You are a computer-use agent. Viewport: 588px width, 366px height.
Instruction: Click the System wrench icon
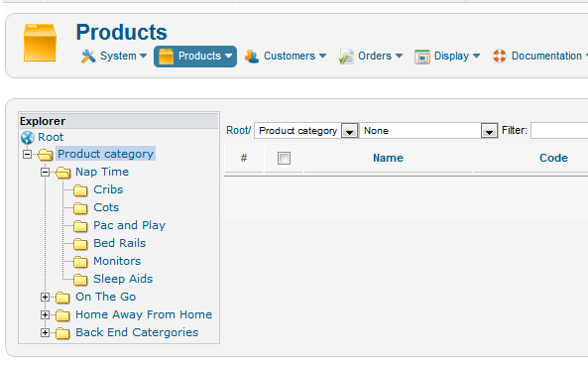[x=88, y=57]
